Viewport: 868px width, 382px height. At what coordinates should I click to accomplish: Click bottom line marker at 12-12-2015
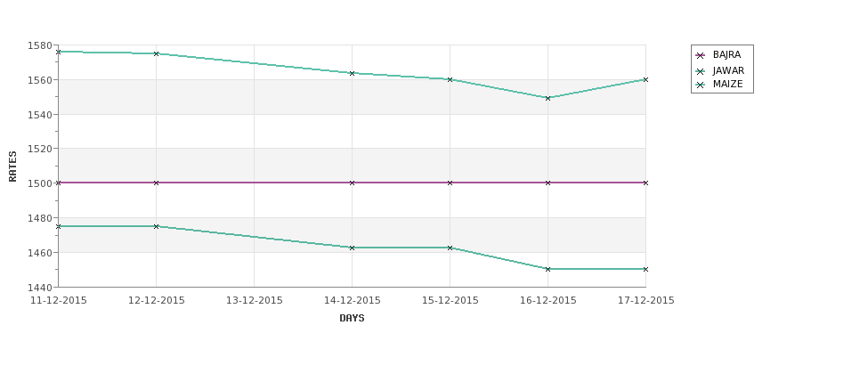156,226
